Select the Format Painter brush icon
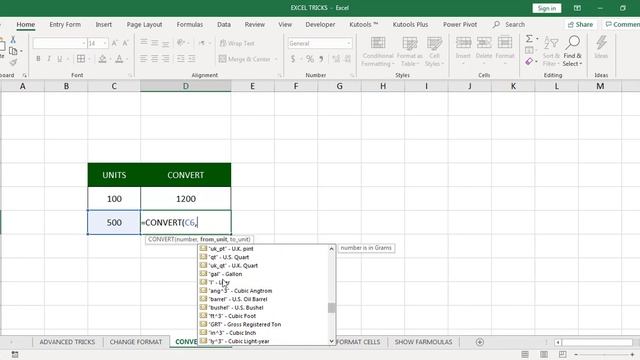Screen dimensions: 640x360 [x=13, y=62]
